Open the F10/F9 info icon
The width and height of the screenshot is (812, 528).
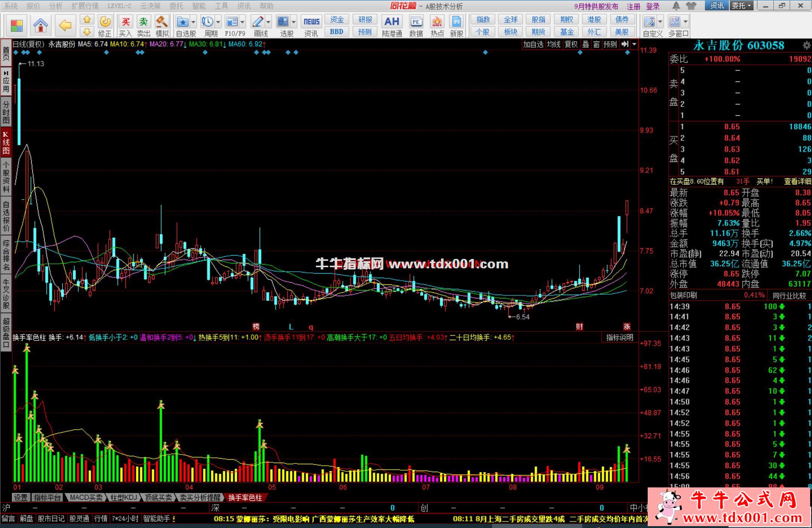click(232, 21)
